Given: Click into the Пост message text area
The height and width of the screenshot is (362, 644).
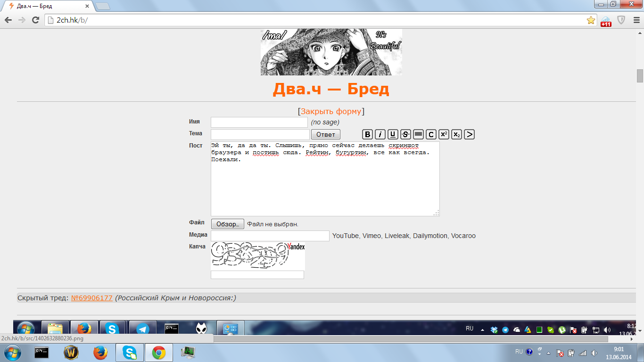Looking at the screenshot, I should tap(325, 179).
